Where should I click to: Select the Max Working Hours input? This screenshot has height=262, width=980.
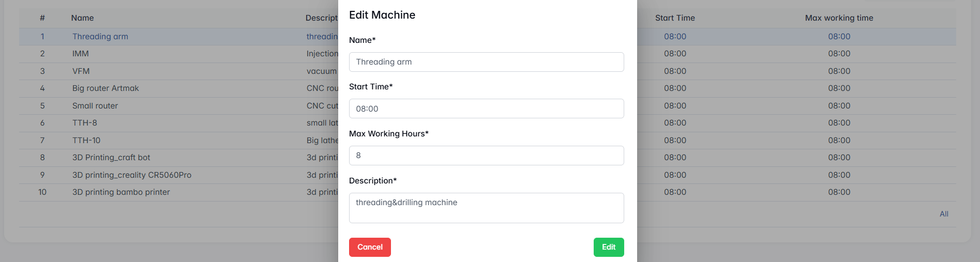point(486,156)
